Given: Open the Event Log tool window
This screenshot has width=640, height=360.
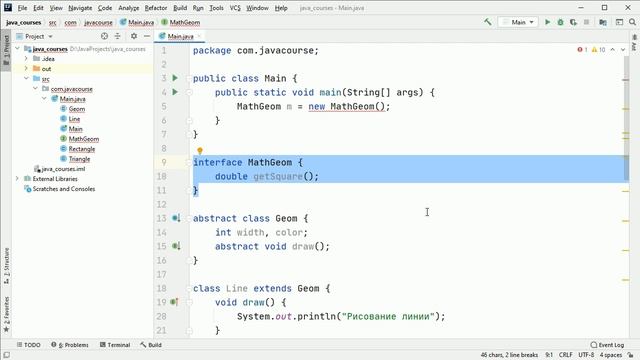Looking at the screenshot, I should click(607, 345).
